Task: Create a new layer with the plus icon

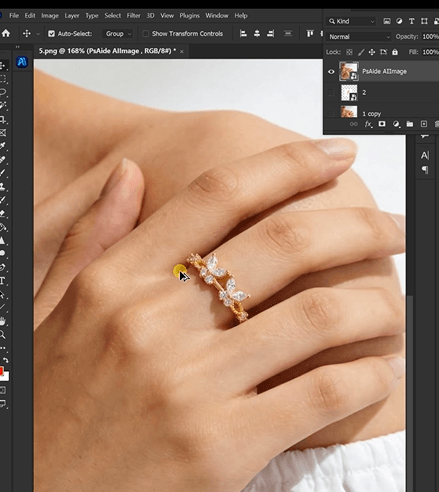Action: click(424, 124)
